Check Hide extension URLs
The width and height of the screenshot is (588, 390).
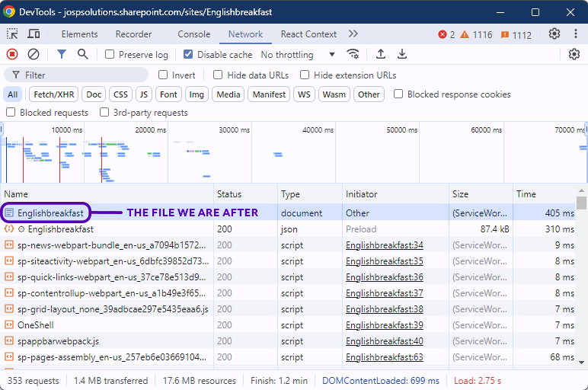point(305,75)
